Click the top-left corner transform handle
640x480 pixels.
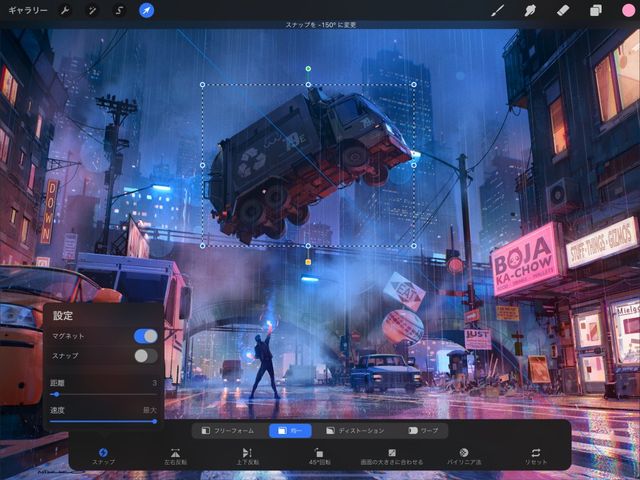pyautogui.click(x=202, y=84)
